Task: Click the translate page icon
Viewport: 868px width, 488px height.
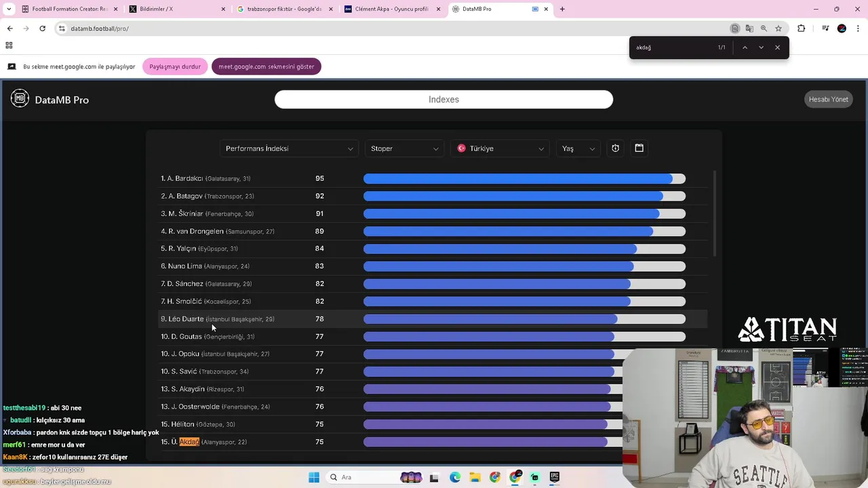Action: tap(749, 28)
